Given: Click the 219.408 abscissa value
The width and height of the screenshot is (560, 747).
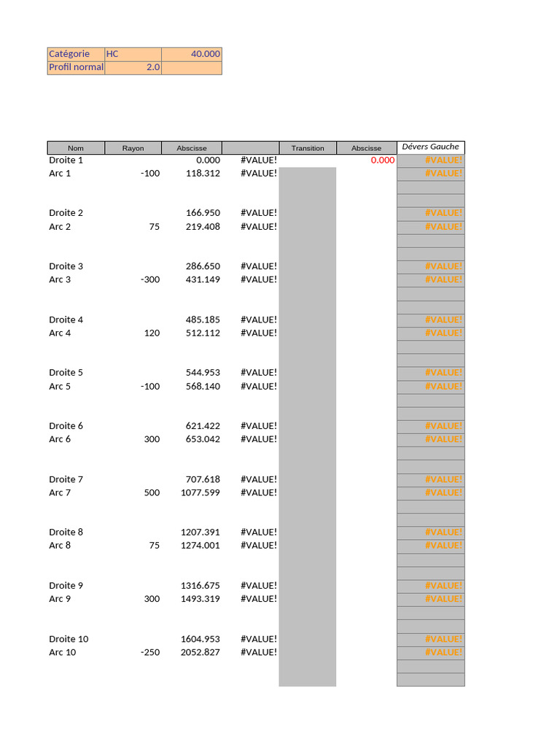Looking at the screenshot, I should point(203,227).
